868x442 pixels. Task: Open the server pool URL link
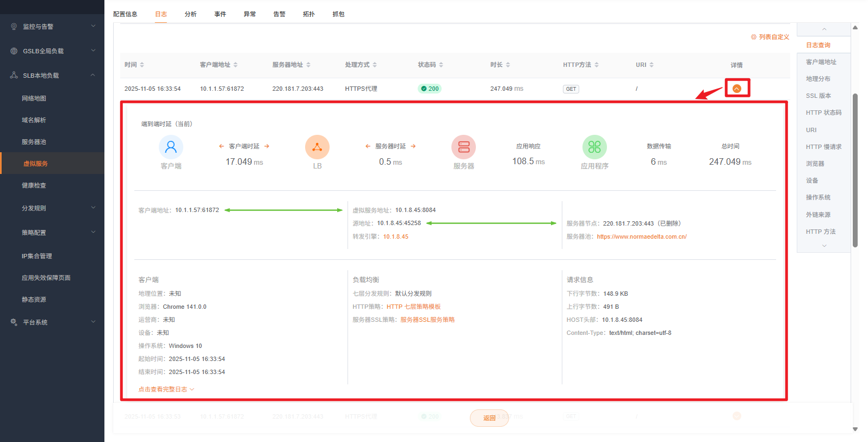tap(641, 236)
